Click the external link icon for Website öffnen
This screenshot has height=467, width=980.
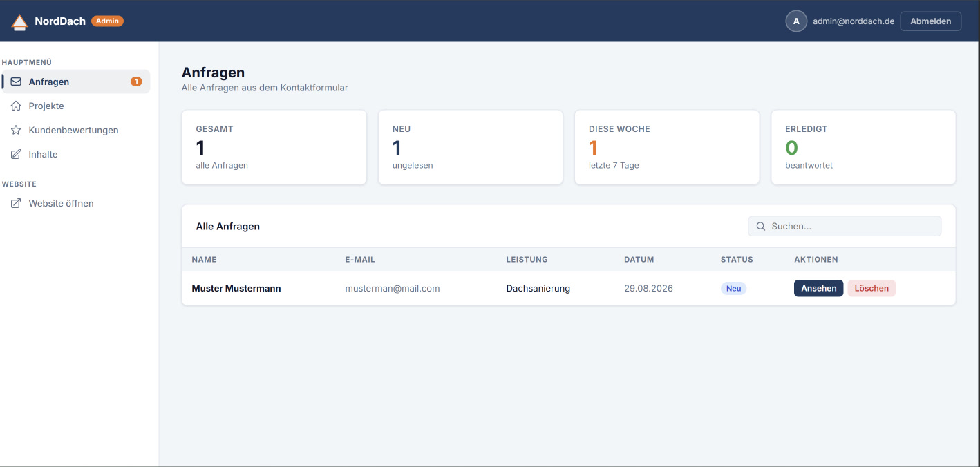click(x=16, y=203)
